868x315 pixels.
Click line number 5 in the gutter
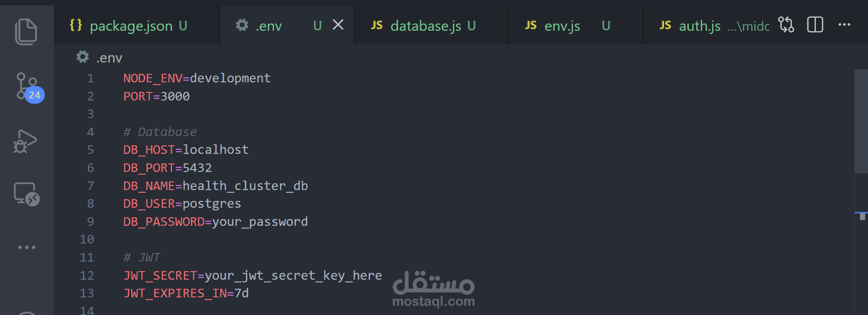(91, 150)
